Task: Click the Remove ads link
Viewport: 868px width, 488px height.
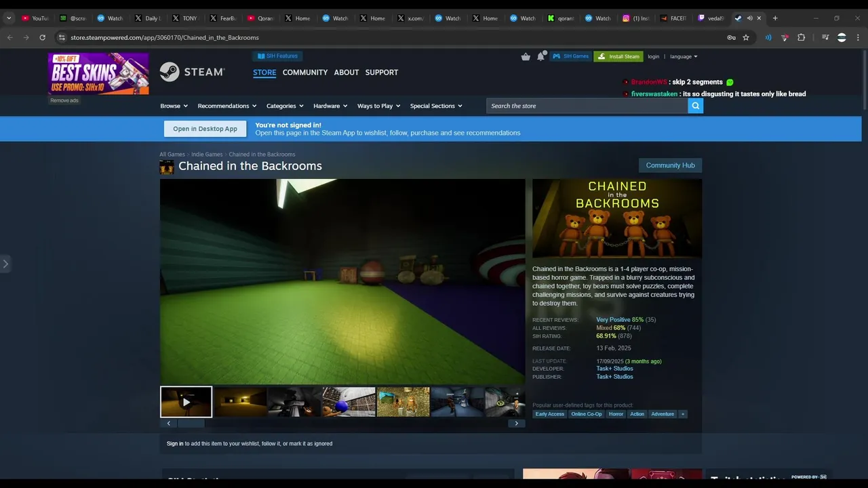Action: click(64, 100)
